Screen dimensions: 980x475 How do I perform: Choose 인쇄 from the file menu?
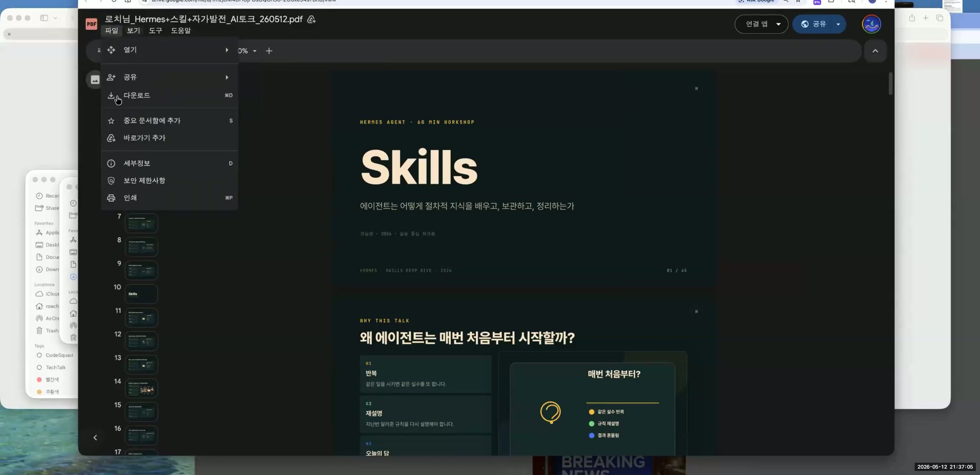[x=169, y=198]
